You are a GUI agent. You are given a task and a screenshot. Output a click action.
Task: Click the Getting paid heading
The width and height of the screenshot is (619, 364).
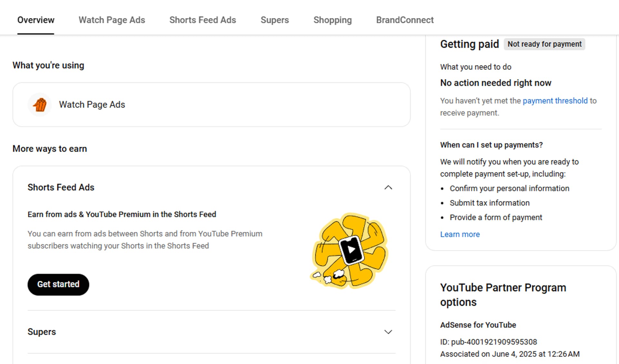469,44
